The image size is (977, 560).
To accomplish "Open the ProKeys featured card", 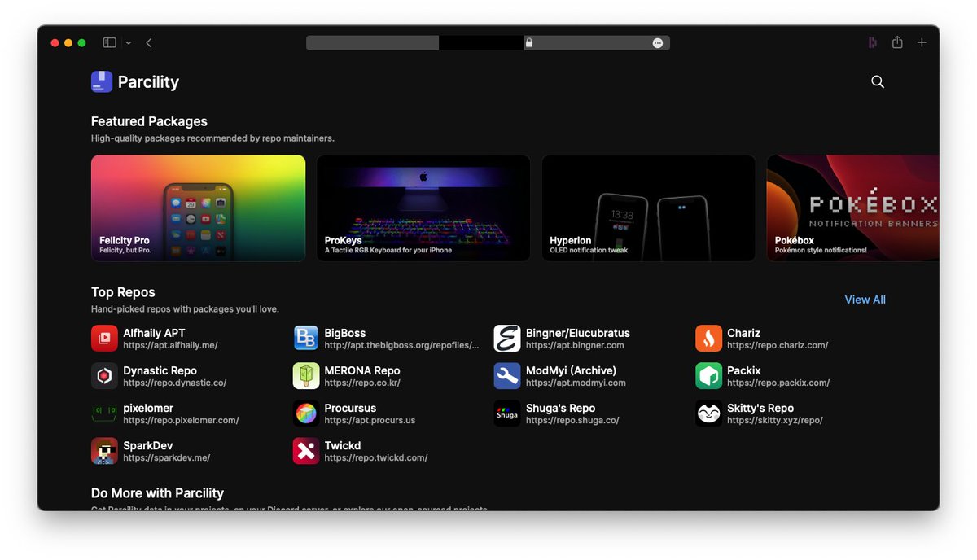I will pos(423,208).
